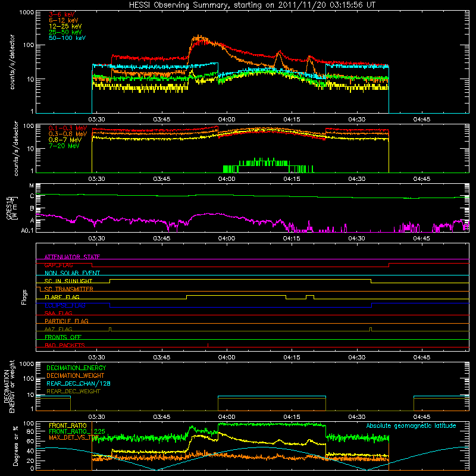Click counts/s/detector axis title of top panel

pyautogui.click(x=12, y=62)
